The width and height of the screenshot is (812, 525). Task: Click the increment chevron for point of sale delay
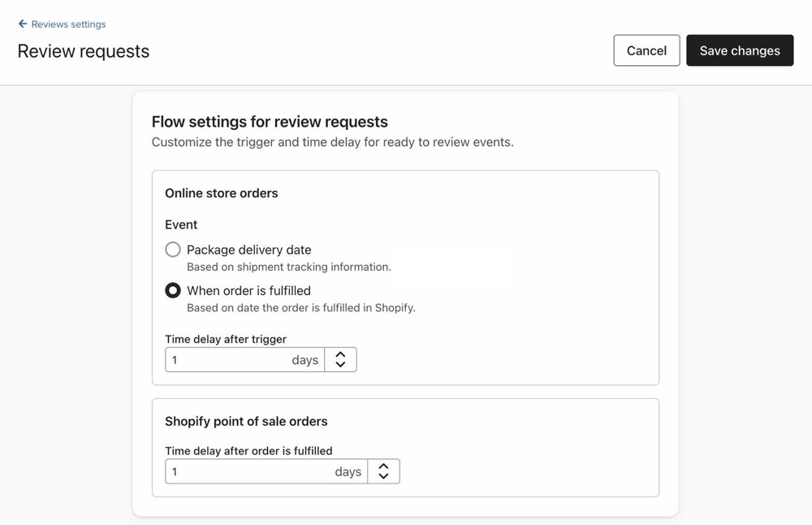[383, 466]
